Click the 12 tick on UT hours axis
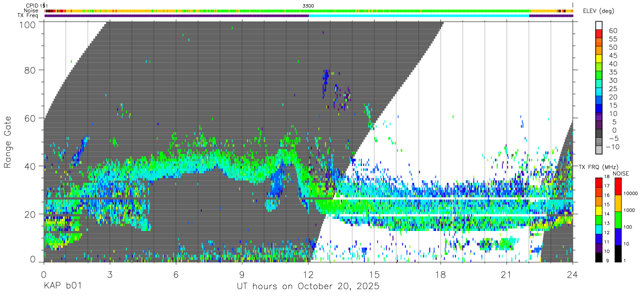The width and height of the screenshot is (644, 297). click(308, 274)
